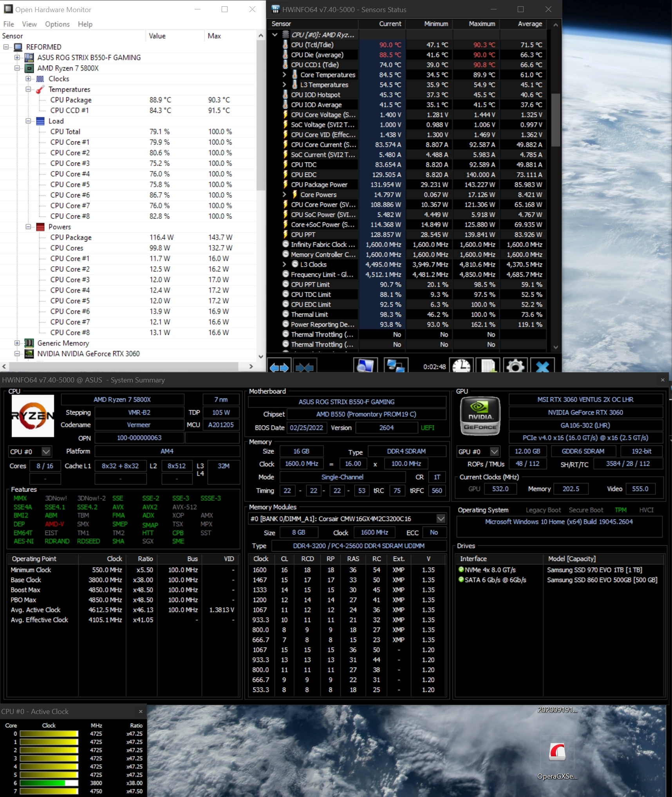Open the View menu in Open Hardware Monitor
672x797 pixels.
tap(29, 24)
